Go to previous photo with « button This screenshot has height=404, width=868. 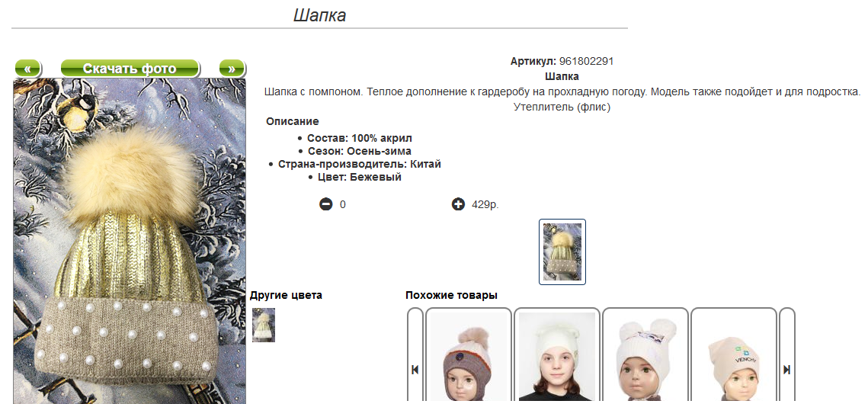tap(27, 68)
